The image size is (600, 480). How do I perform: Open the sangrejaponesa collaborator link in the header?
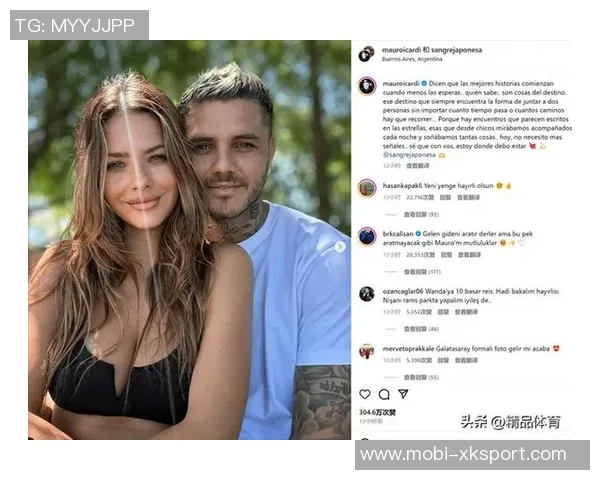pos(457,50)
